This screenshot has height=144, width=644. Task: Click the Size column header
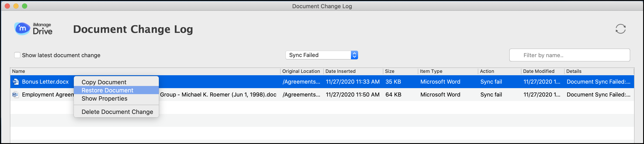(x=390, y=71)
